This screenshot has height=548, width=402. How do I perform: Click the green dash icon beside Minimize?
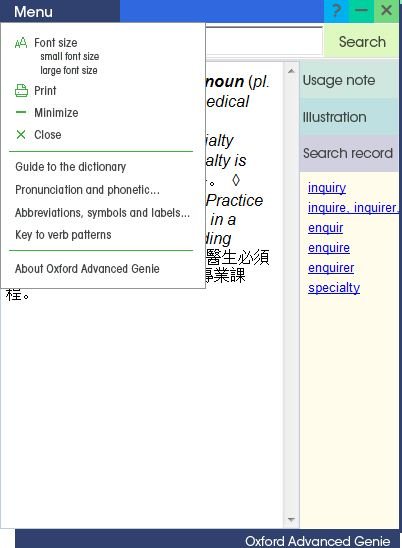pos(21,112)
